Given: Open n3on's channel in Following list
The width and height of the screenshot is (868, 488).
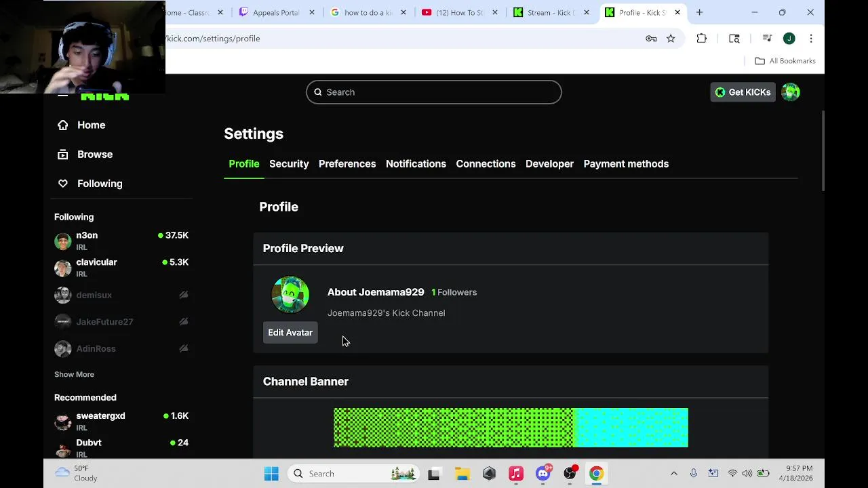Looking at the screenshot, I should coord(121,241).
